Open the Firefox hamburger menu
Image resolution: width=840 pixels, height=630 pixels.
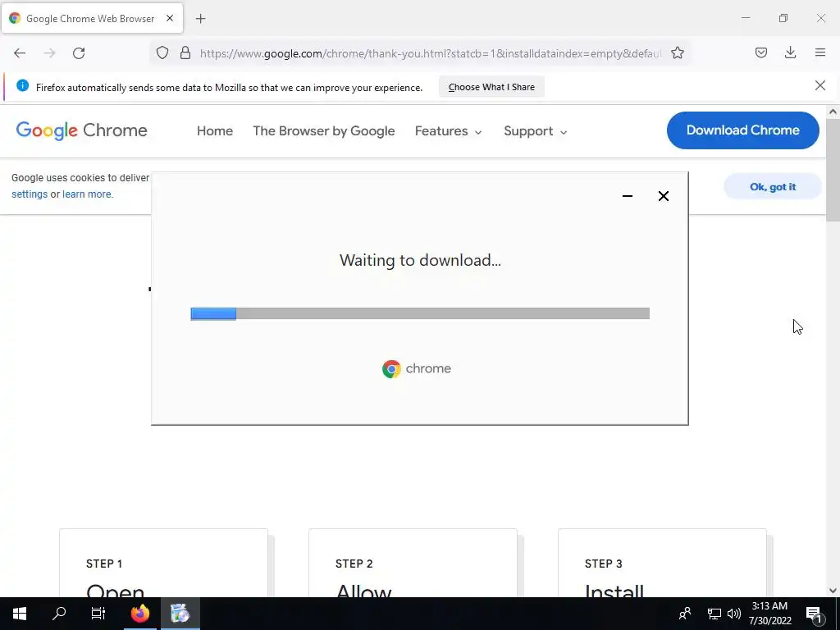pyautogui.click(x=819, y=52)
